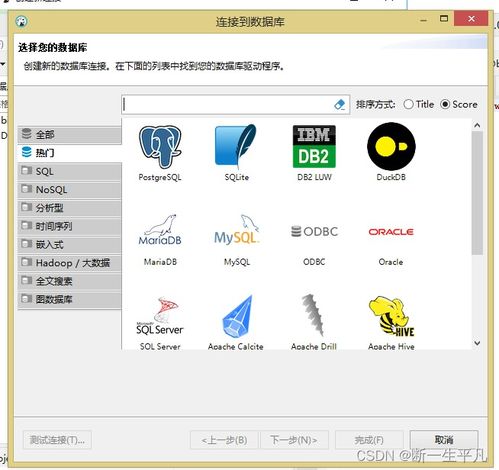Choose the SQLite feather icon
Screen dimensions: 499x470
[236, 146]
